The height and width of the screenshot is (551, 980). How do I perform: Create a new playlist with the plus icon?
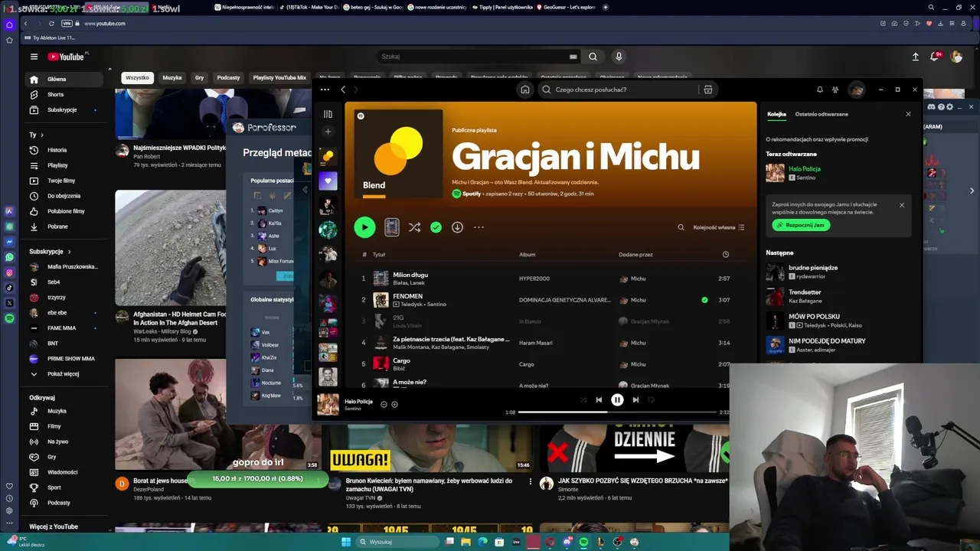pos(328,132)
